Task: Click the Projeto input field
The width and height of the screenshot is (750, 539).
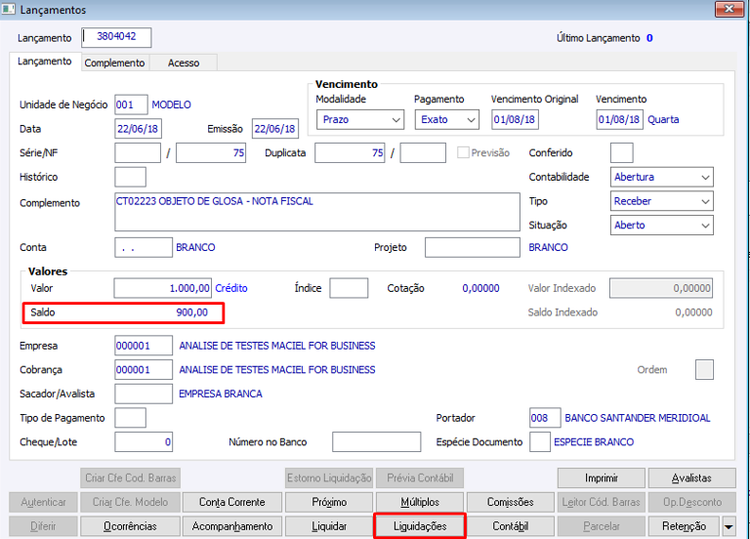Action: [x=473, y=248]
